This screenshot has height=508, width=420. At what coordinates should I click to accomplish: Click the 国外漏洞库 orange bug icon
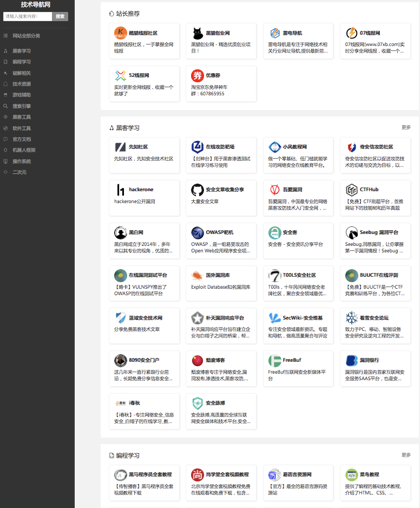pyautogui.click(x=198, y=275)
